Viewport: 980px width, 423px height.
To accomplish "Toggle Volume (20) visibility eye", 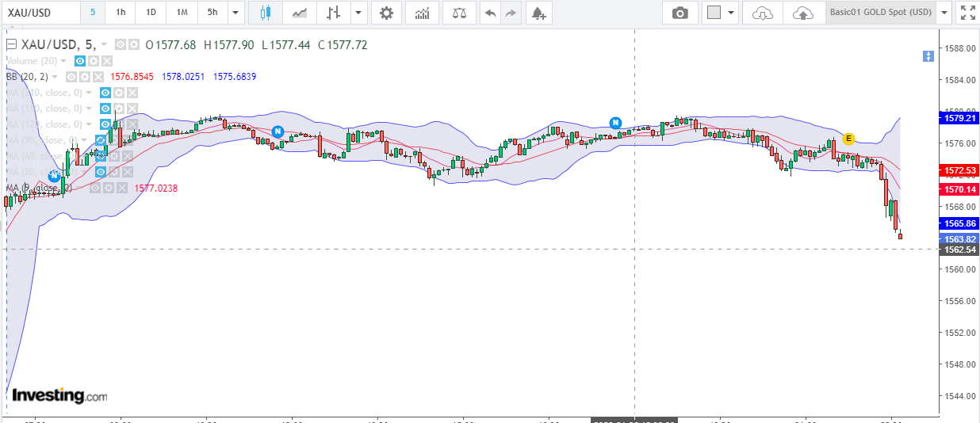I will click(x=80, y=61).
